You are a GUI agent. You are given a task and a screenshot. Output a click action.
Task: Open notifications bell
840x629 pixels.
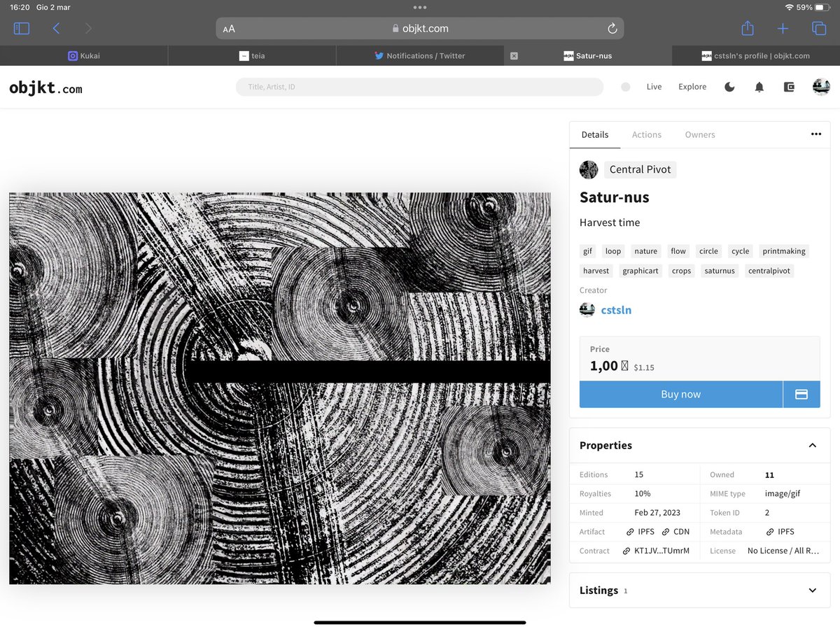tap(759, 87)
